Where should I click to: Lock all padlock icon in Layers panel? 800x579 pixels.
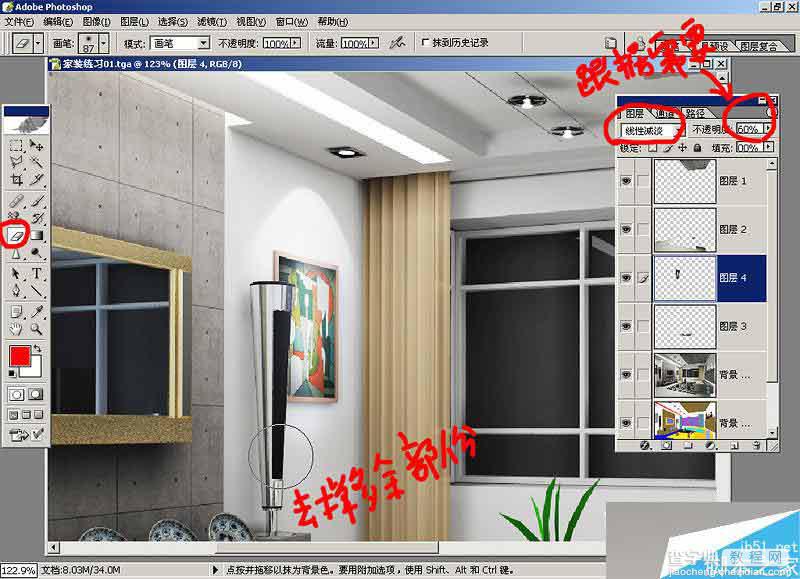[697, 148]
